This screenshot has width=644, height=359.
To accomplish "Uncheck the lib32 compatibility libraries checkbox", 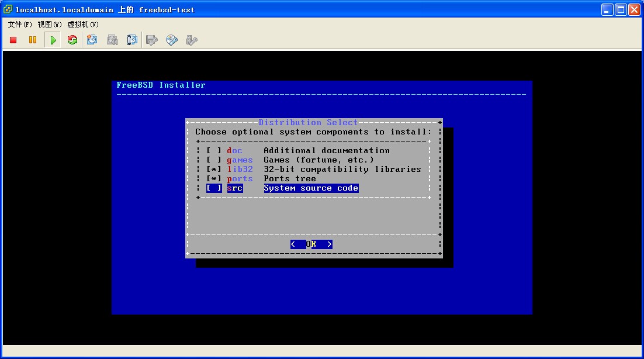I will point(214,170).
